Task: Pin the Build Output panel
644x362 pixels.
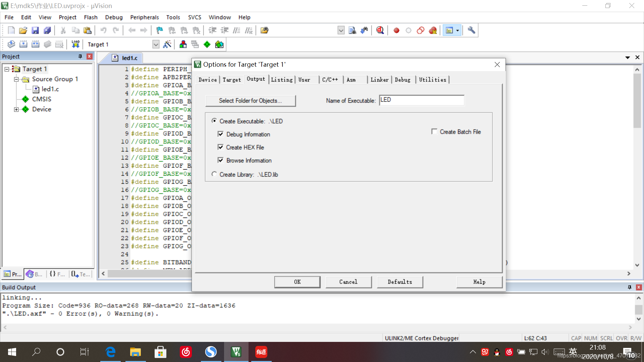Action: click(630, 287)
